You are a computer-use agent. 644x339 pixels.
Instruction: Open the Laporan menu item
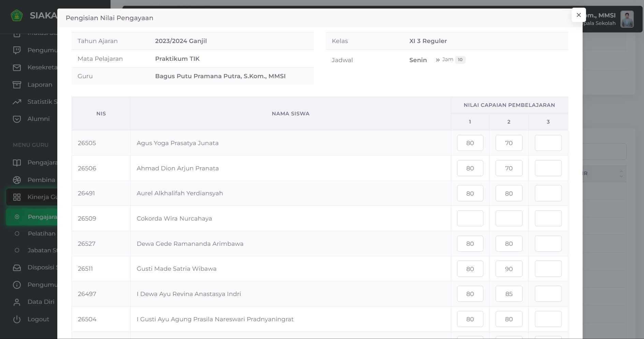tap(32, 85)
